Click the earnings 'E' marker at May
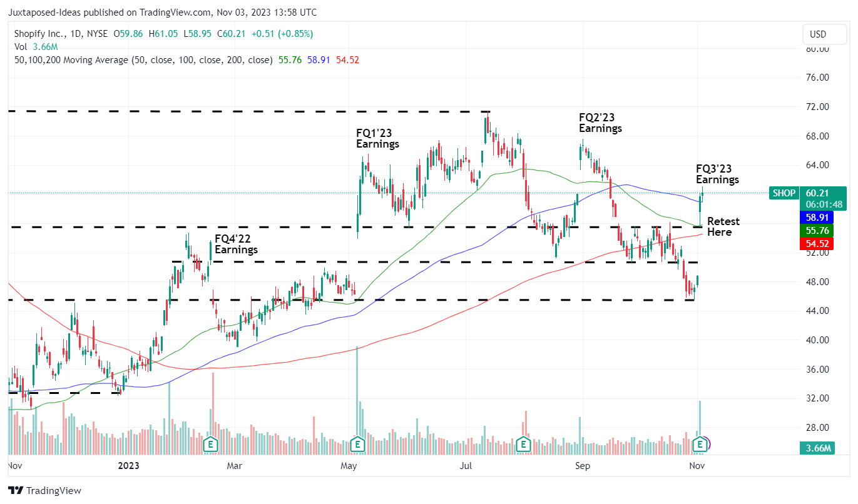The image size is (858, 504). point(357,445)
